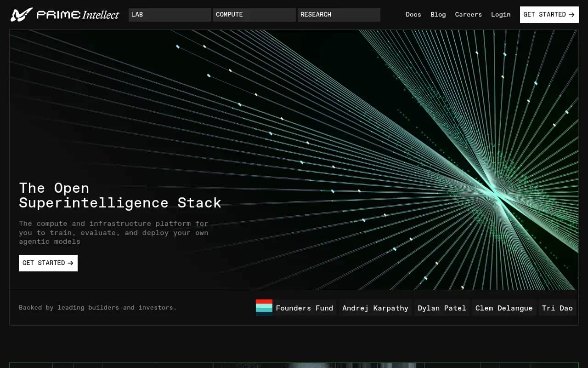Open the RESEARCH navigation menu

339,15
